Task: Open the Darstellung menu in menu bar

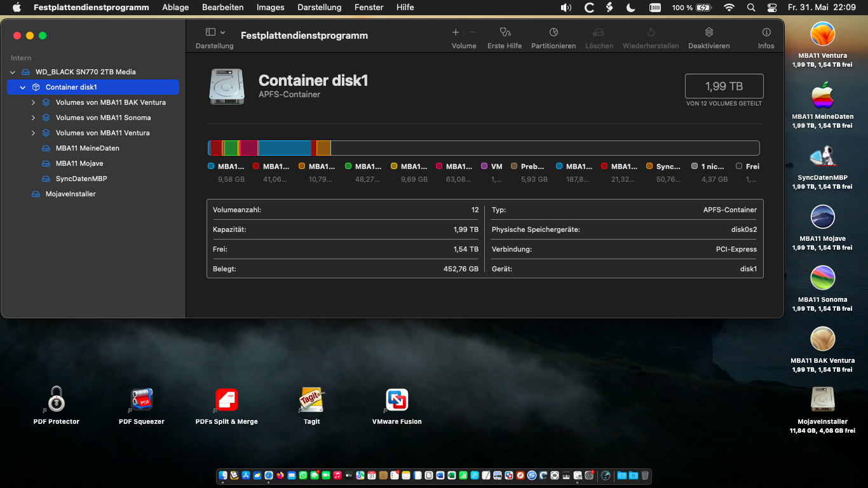Action: pos(319,8)
